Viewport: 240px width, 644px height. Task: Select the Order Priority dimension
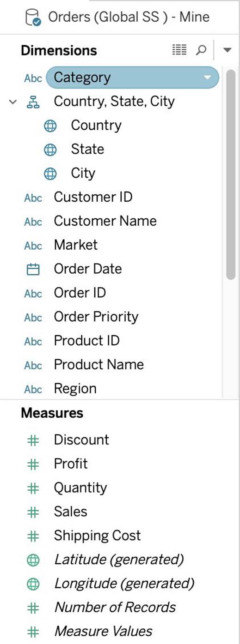(96, 317)
